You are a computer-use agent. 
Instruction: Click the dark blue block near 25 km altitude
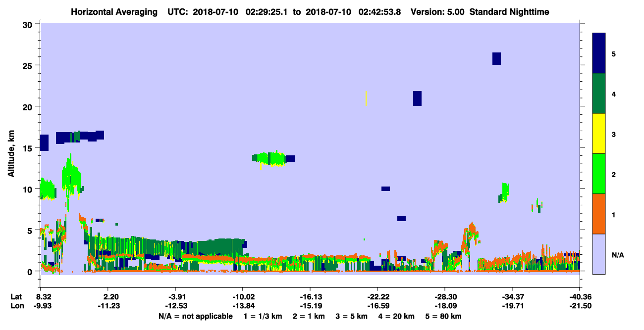pos(496,58)
